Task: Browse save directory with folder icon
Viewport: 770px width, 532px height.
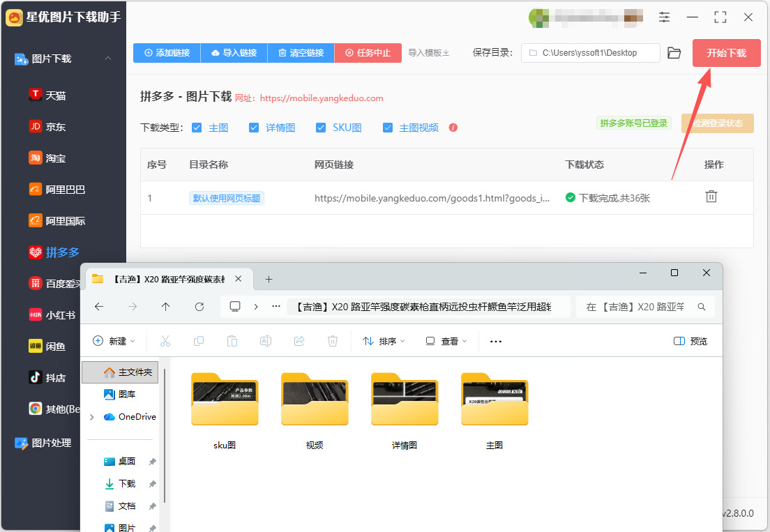Action: [674, 53]
